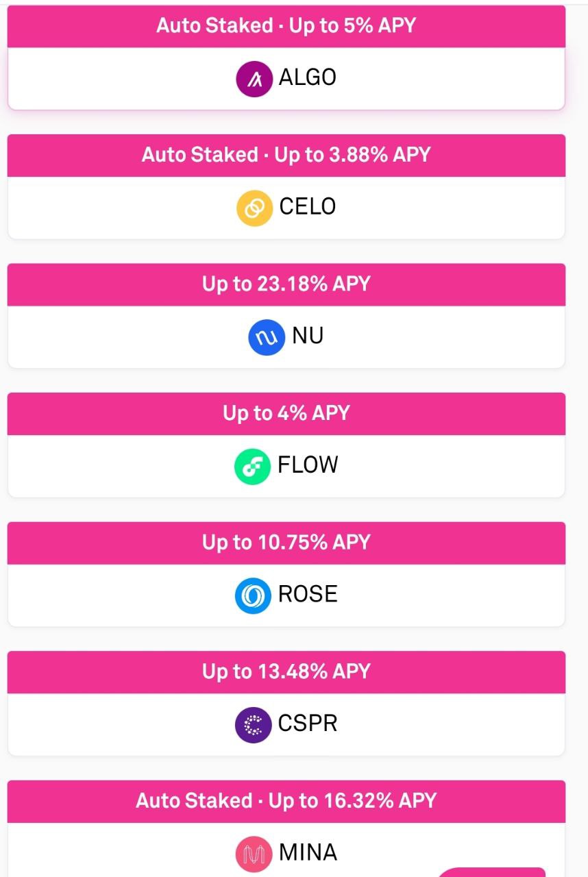Viewport: 588px width, 877px height.
Task: Click the 'Up to 23.18% APY' banner
Action: pos(286,285)
